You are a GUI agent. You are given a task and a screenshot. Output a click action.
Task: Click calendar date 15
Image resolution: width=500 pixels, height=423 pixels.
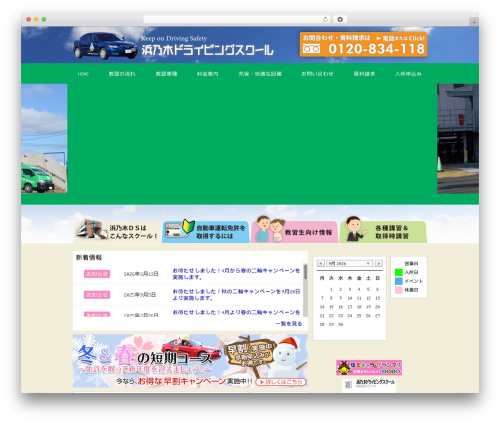coord(331,307)
